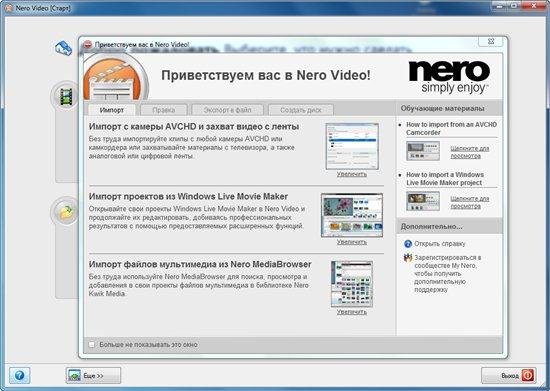Click the heading Импорт с камеры AVCHD и захват видео с ленты

(x=194, y=127)
